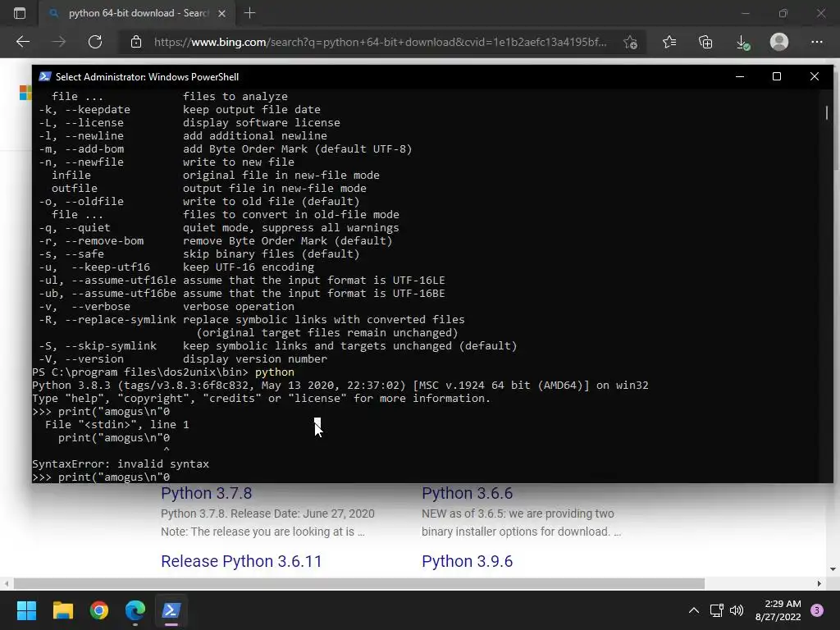Click the PowerShell vertical scrollbar thumb
840x630 pixels.
[827, 112]
